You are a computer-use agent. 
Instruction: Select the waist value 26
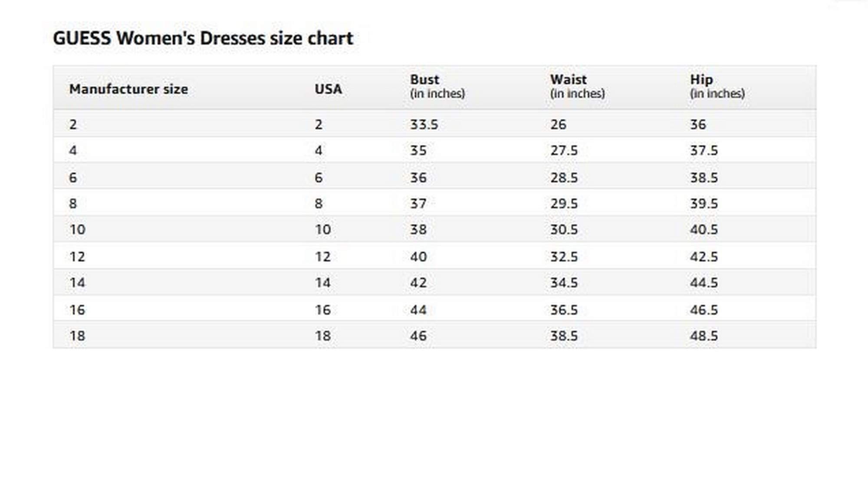pyautogui.click(x=558, y=125)
